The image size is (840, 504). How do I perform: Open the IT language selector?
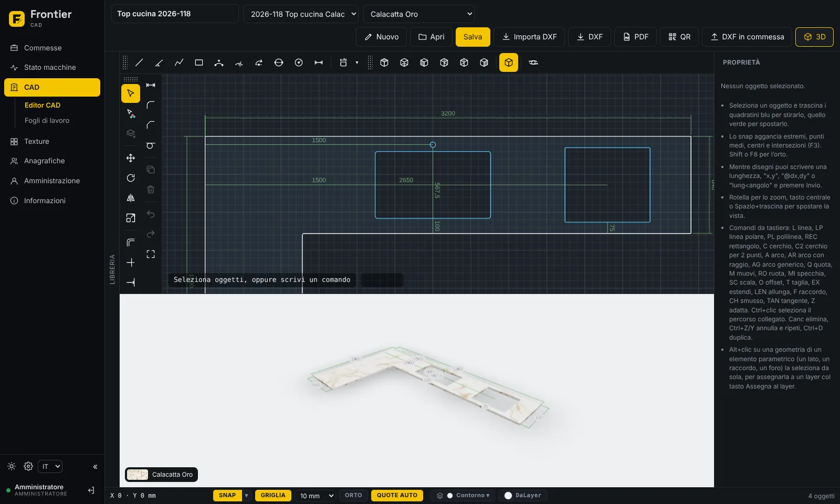coord(50,466)
